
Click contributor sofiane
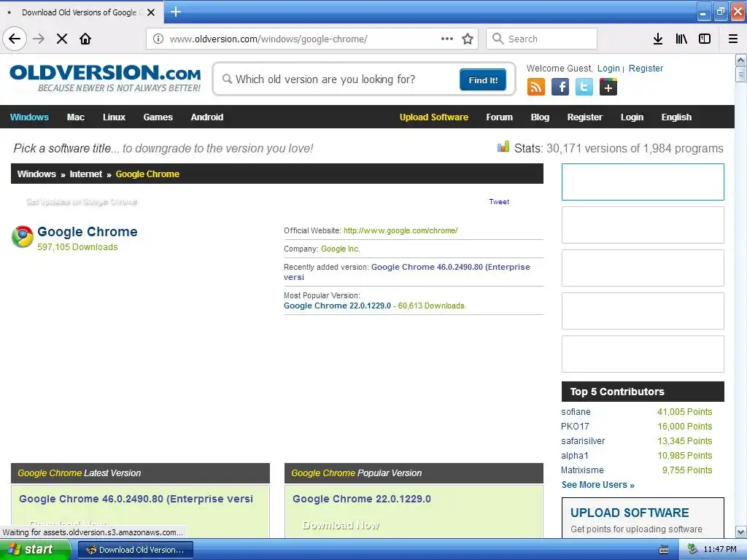coord(576,412)
